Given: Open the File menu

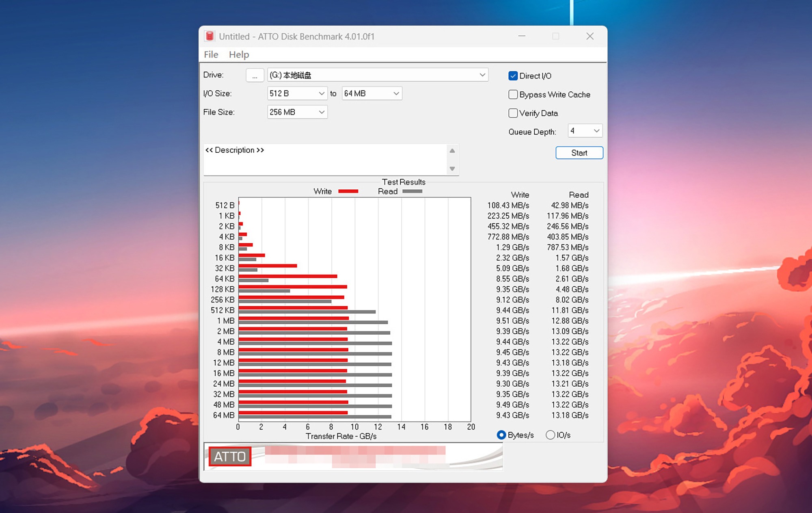Looking at the screenshot, I should 211,54.
